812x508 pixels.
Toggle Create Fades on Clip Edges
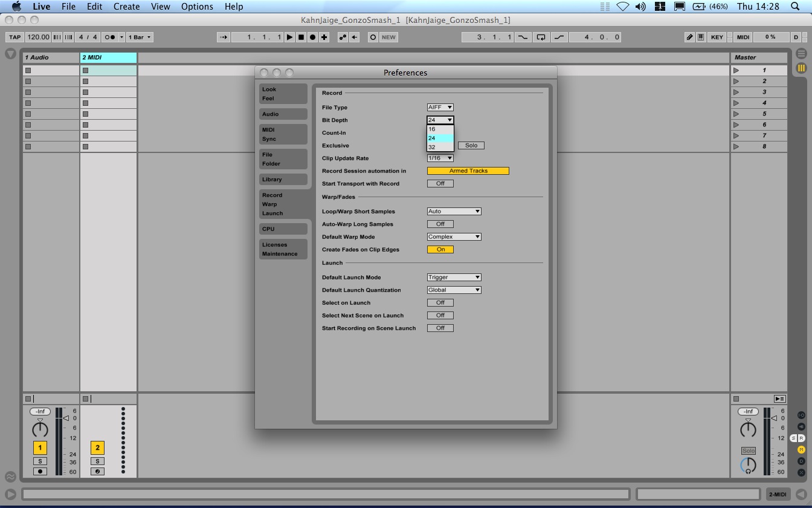pyautogui.click(x=440, y=249)
